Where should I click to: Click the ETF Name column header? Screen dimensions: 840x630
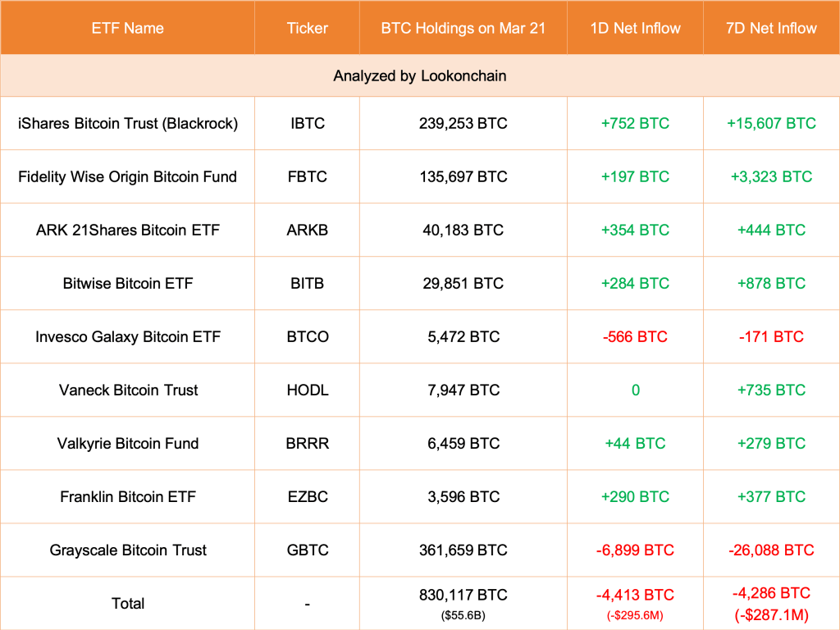pos(127,28)
